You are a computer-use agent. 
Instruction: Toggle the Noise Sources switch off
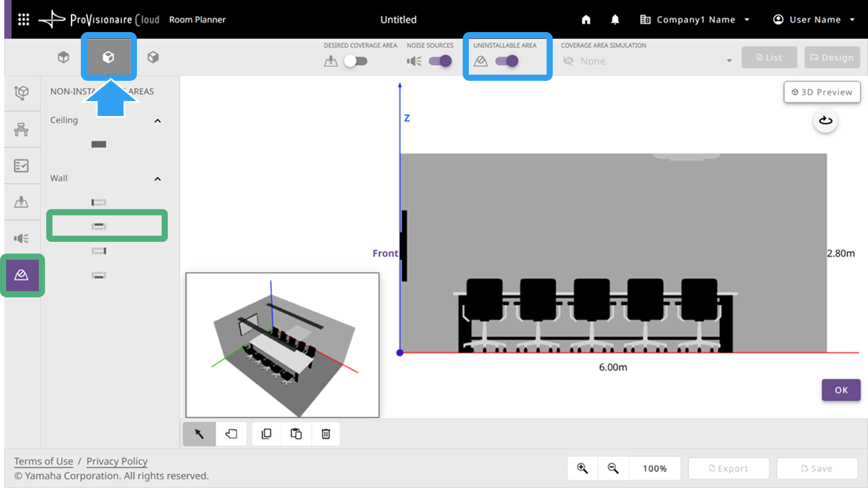(440, 61)
